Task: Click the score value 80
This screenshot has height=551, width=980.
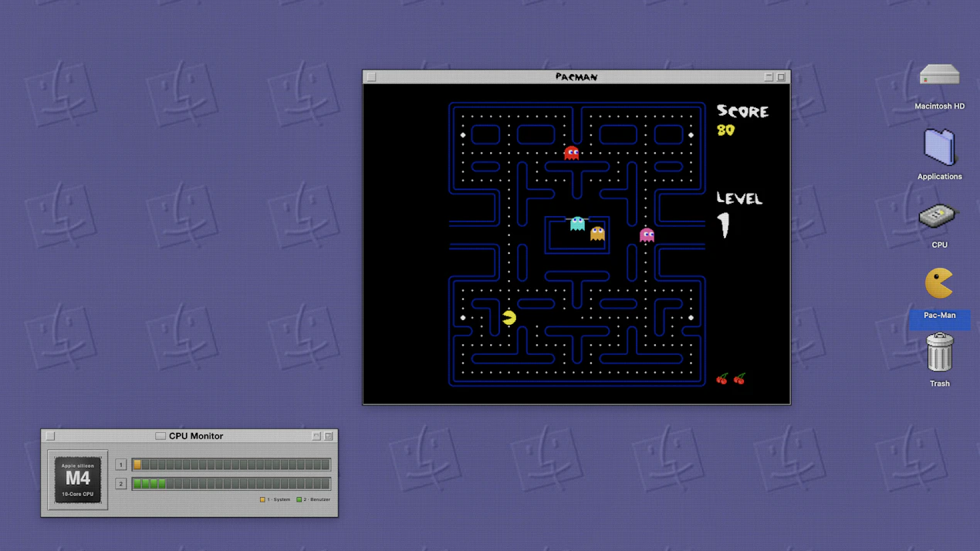Action: point(725,130)
